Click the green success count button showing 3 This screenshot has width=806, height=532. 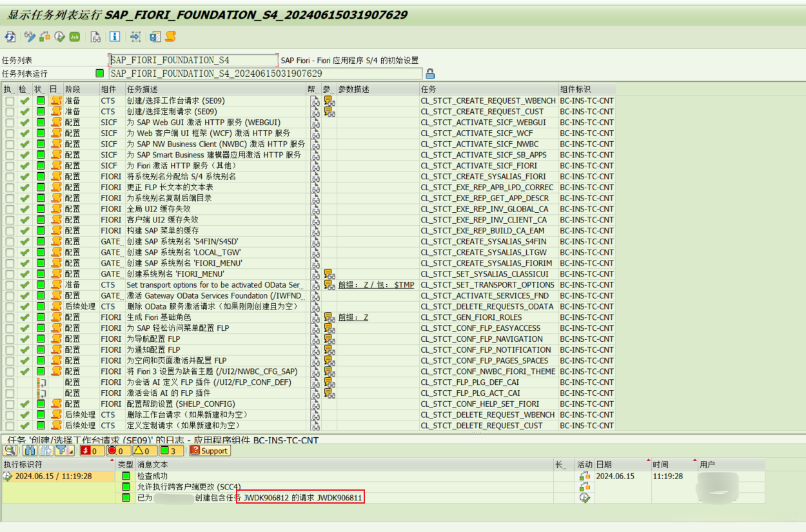click(x=172, y=451)
